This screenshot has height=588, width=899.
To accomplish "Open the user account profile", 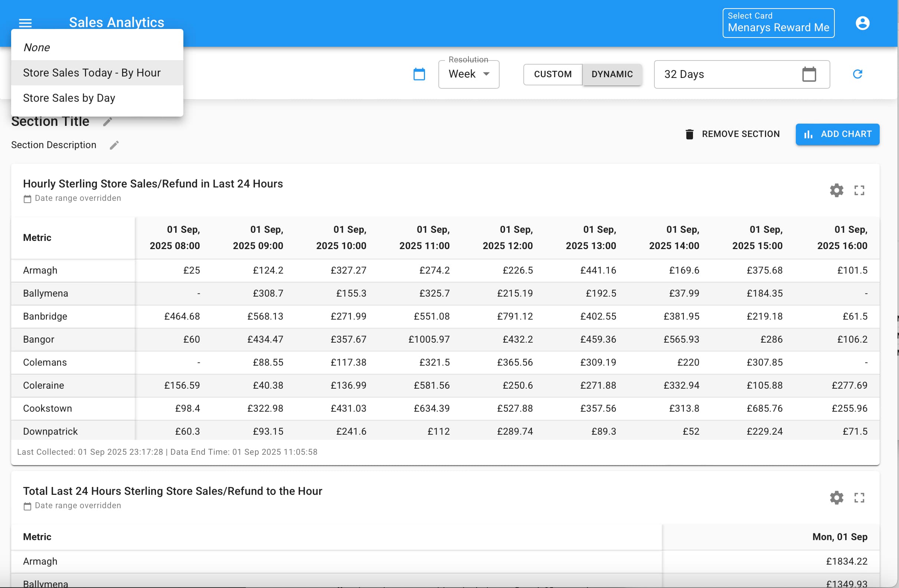I will point(862,23).
